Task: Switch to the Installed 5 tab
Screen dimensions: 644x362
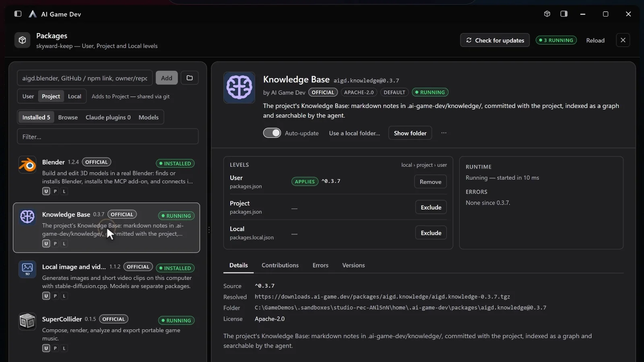Action: tap(36, 117)
